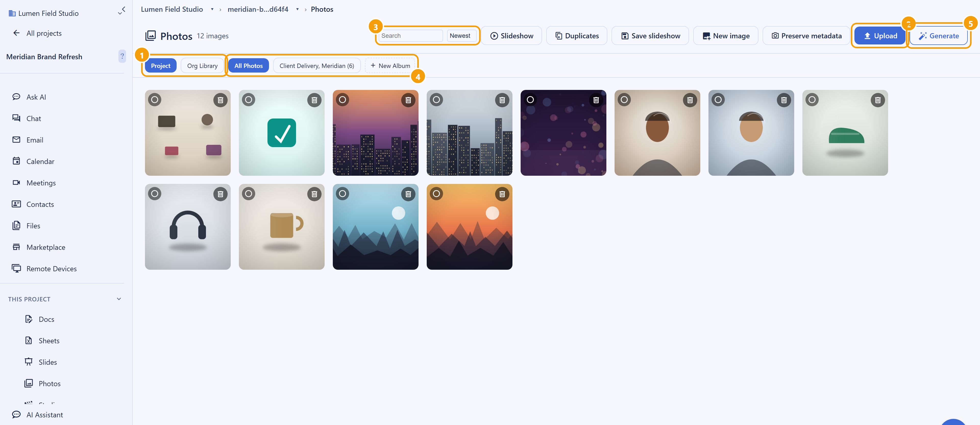Click the Lumen Field Studio breadcrumb link
Image resolution: width=980 pixels, height=425 pixels.
pyautogui.click(x=172, y=9)
